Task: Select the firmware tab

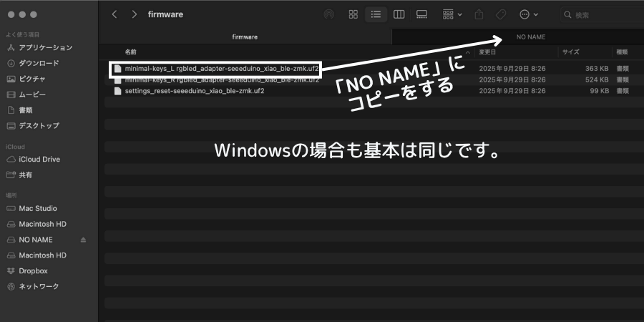Action: pos(245,36)
